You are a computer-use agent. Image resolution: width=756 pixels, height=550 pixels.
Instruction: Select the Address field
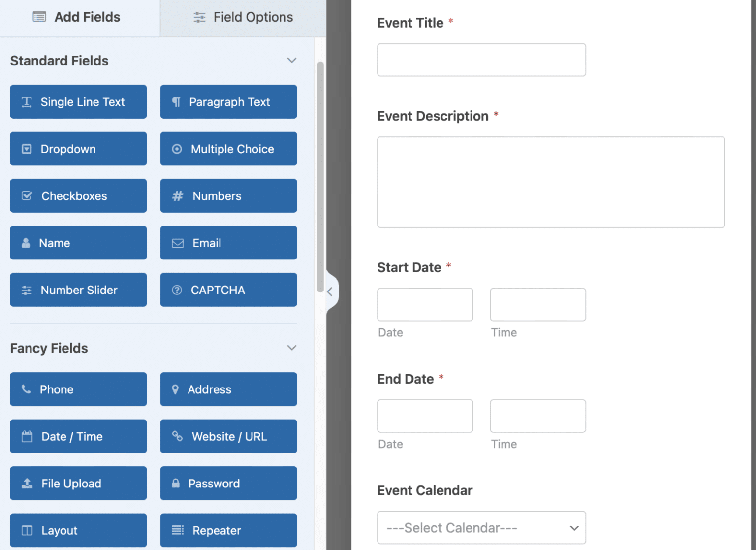[228, 389]
